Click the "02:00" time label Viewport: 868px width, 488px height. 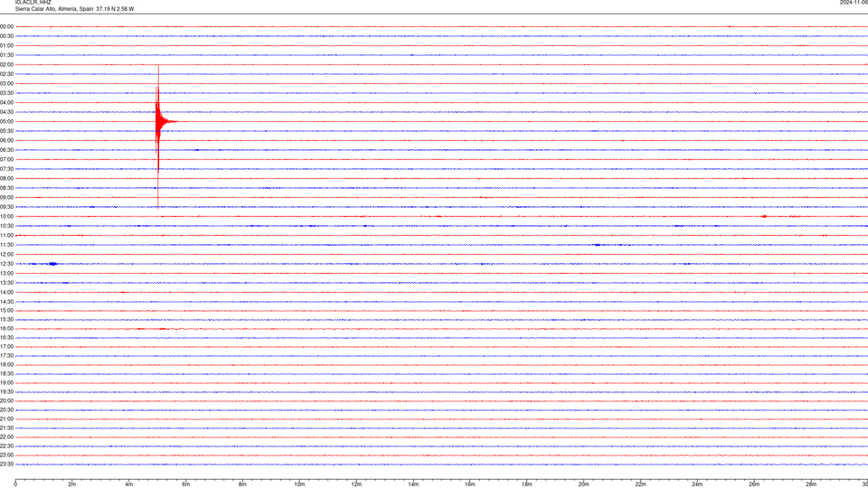(7, 64)
